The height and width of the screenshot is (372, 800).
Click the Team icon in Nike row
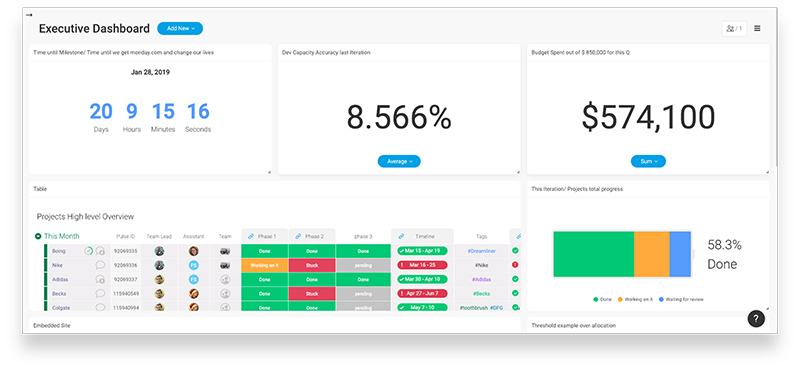pos(225,265)
